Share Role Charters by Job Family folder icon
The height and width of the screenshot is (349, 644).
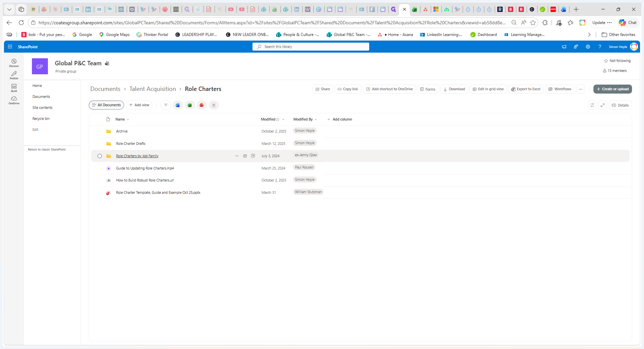(245, 156)
